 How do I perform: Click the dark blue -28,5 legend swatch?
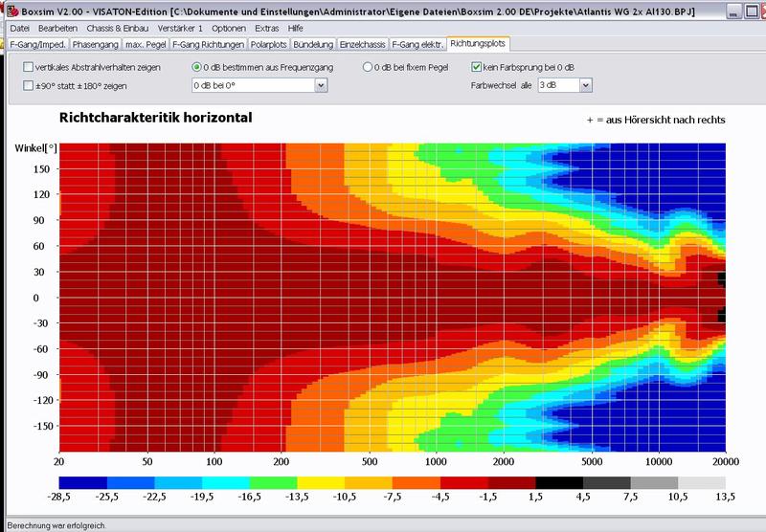click(x=82, y=481)
